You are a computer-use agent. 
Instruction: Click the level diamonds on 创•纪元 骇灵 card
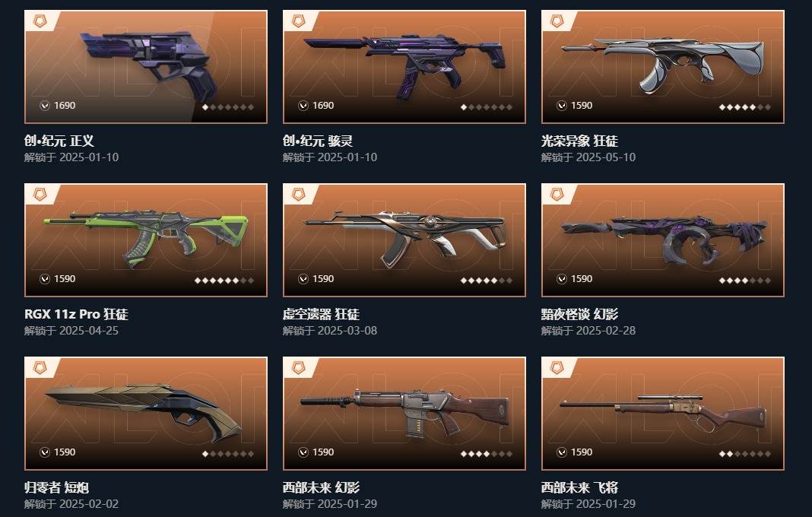487,107
